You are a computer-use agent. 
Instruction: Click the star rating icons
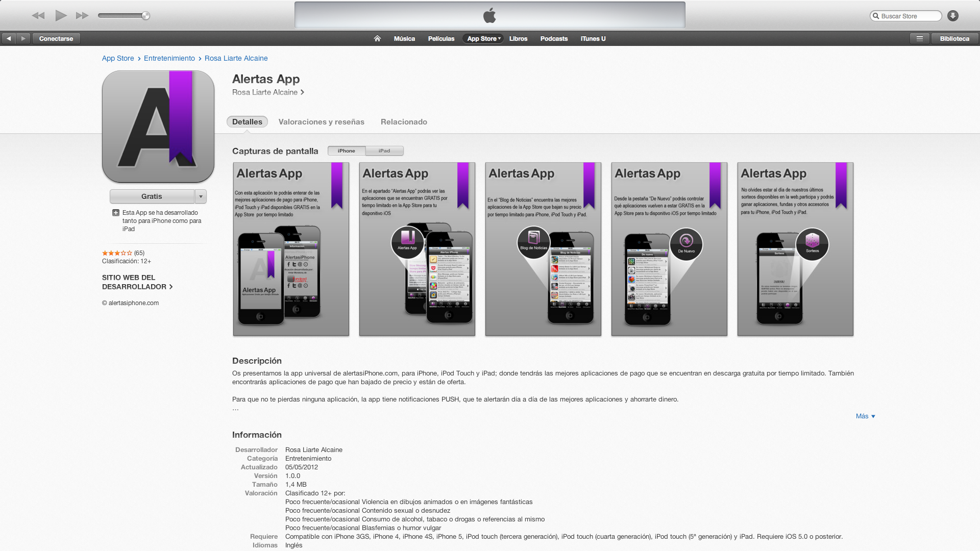point(117,253)
